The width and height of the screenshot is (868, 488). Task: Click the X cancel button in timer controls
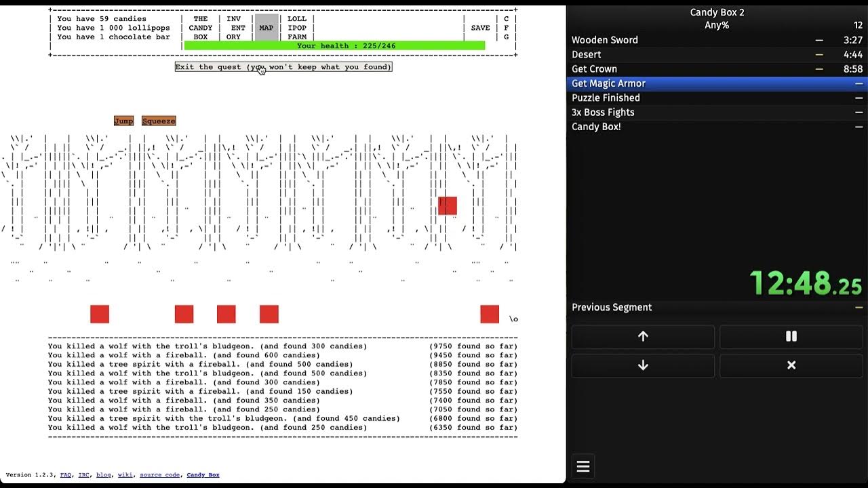[791, 365]
